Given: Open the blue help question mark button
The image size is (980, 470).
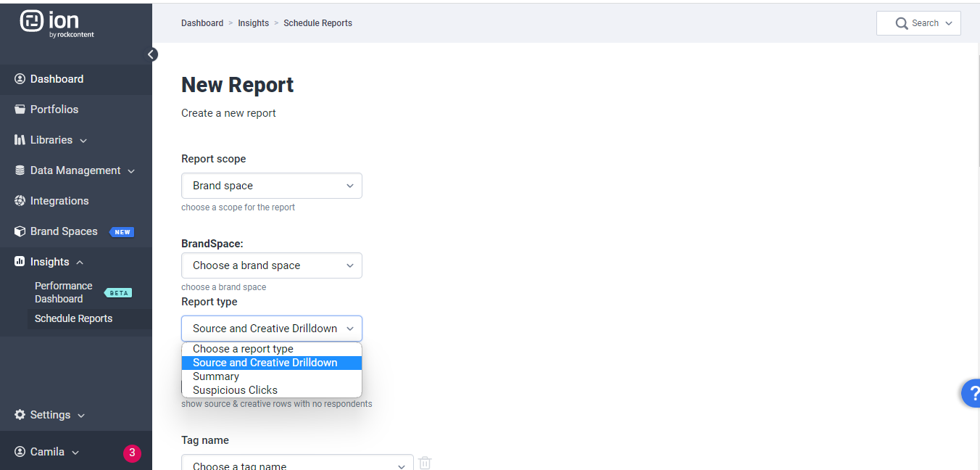Looking at the screenshot, I should (971, 394).
